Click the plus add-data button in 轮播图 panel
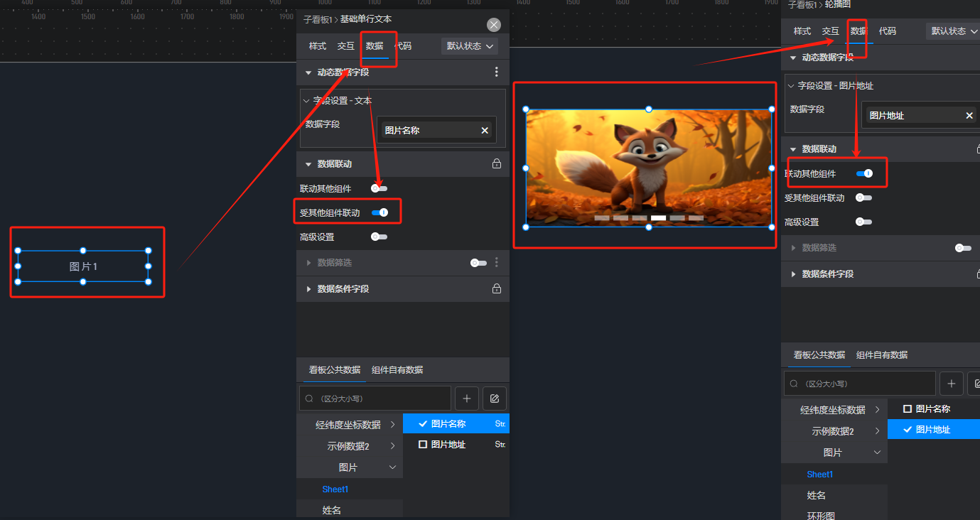The image size is (980, 520). point(951,384)
